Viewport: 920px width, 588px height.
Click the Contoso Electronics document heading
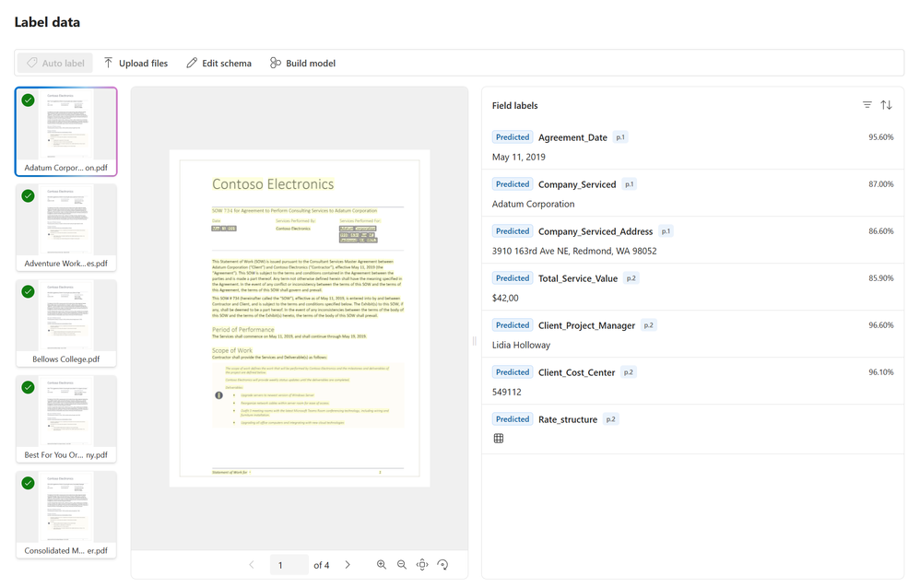273,184
